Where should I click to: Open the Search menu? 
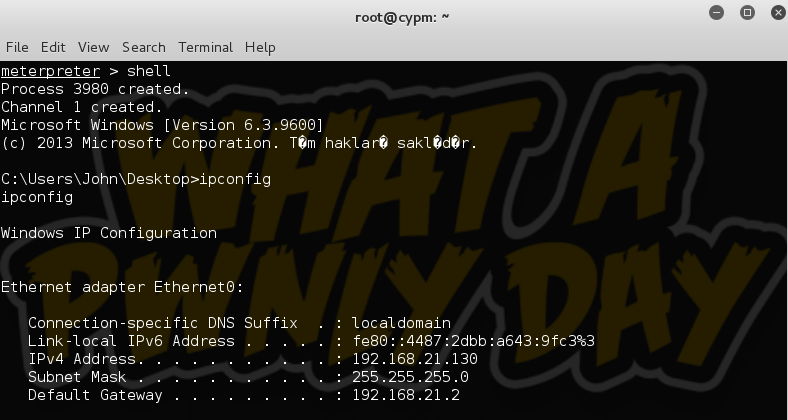coord(144,47)
